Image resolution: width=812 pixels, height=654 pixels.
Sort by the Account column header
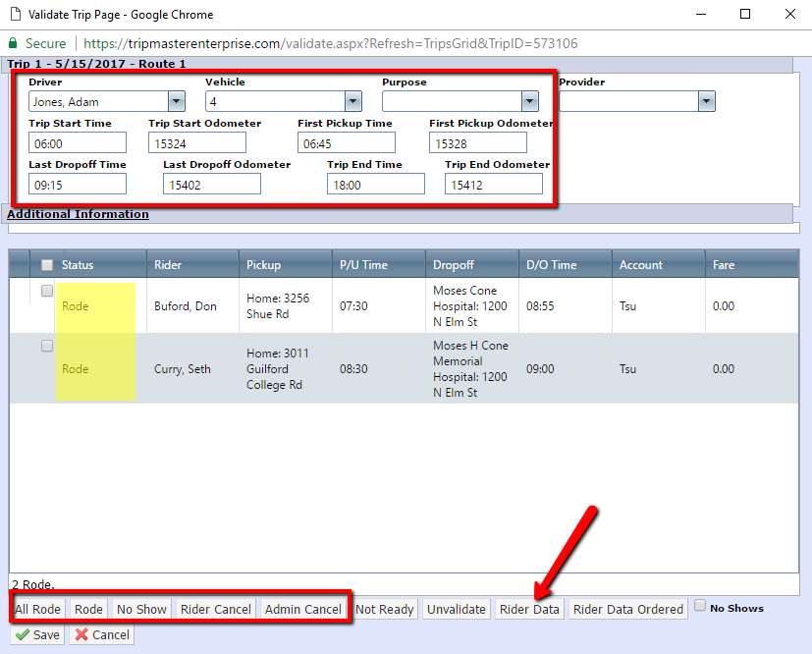coord(641,265)
